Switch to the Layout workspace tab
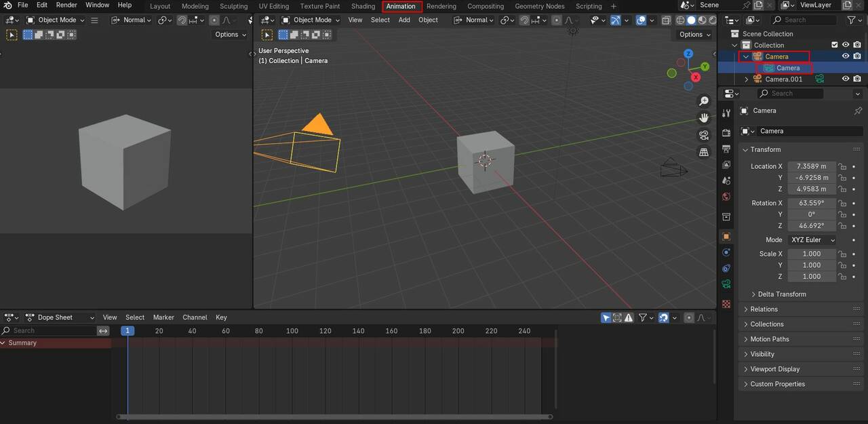The image size is (868, 424). pos(160,6)
